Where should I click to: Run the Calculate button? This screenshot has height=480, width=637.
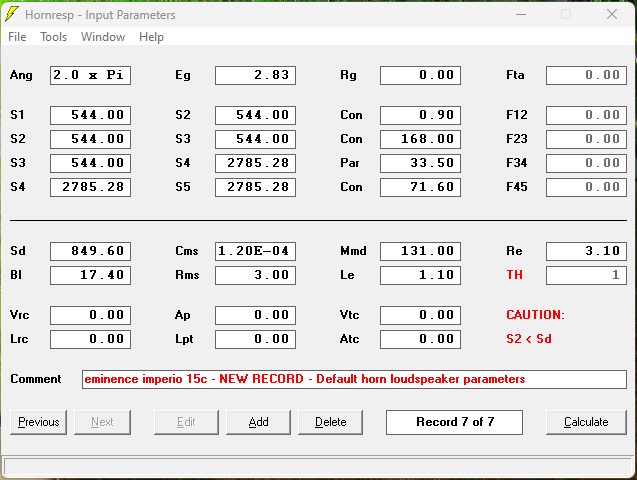[x=586, y=422]
